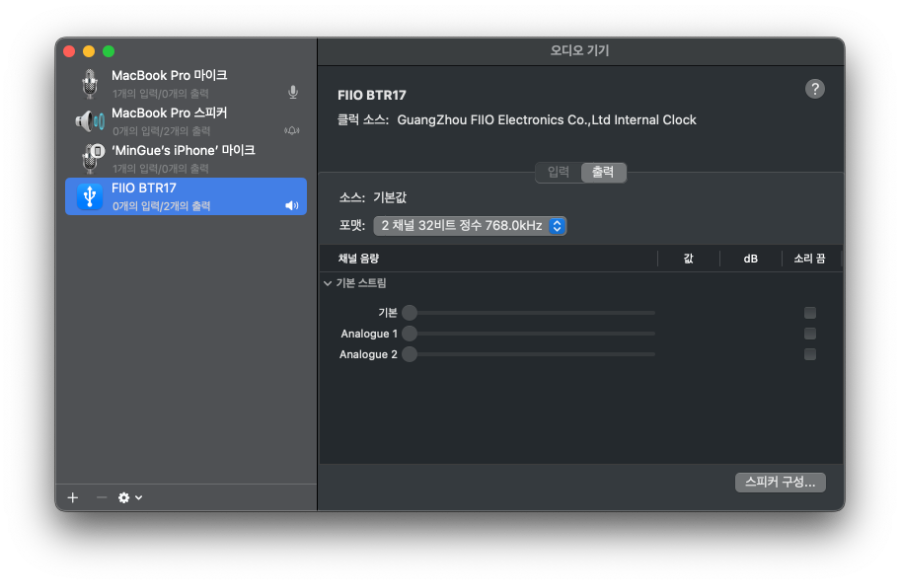Switch to the 입력 tab
The height and width of the screenshot is (584, 900).
[x=558, y=172]
